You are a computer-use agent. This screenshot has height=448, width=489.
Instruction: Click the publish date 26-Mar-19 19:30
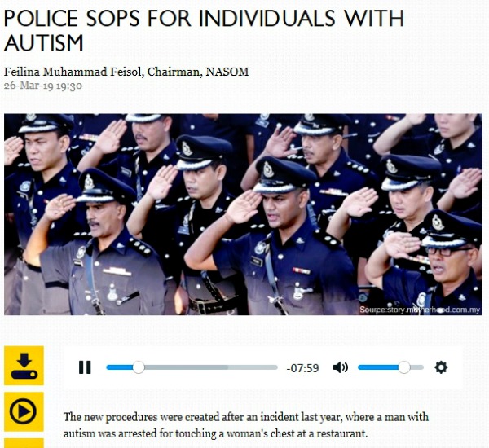pos(43,86)
